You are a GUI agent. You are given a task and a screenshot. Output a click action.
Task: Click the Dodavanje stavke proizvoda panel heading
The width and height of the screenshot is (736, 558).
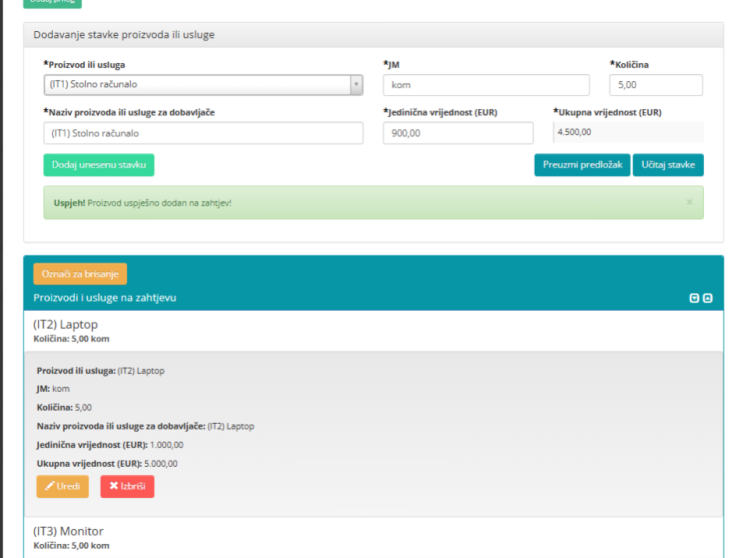pyautogui.click(x=124, y=35)
